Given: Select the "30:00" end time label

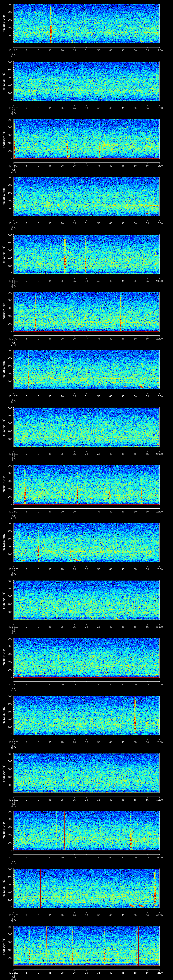Looking at the screenshot, I should (160, 800).
